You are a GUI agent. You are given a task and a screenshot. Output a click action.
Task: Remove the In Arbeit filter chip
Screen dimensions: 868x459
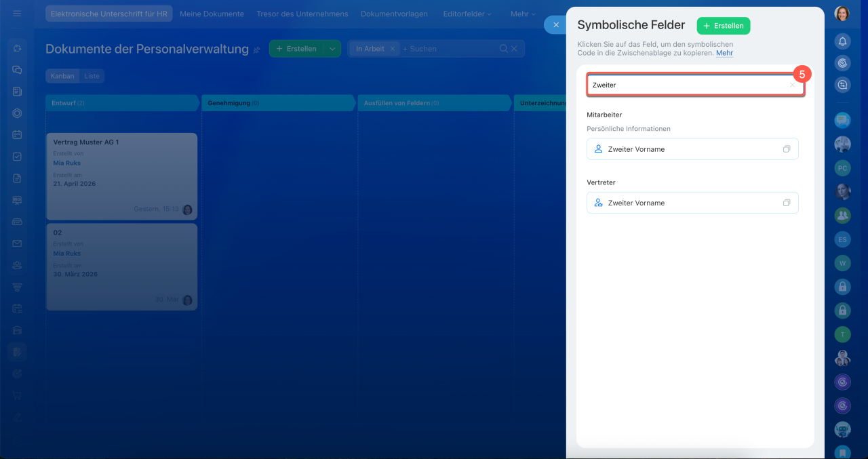point(392,49)
